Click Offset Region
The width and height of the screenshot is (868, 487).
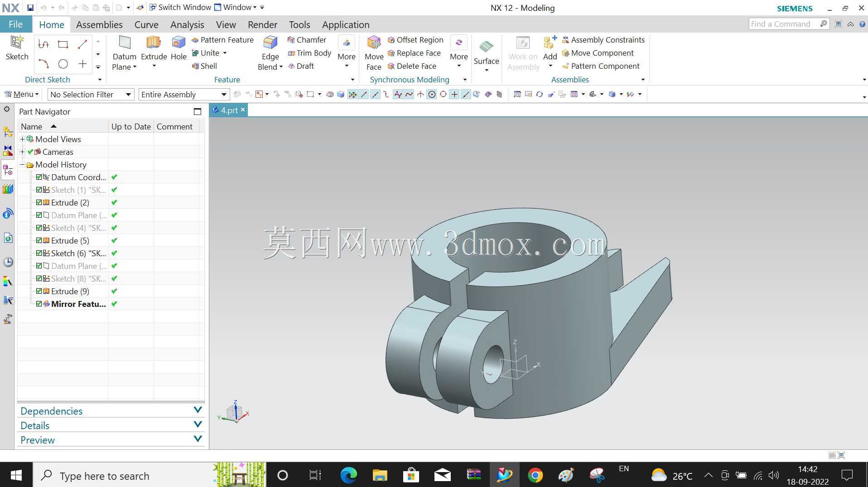(415, 40)
